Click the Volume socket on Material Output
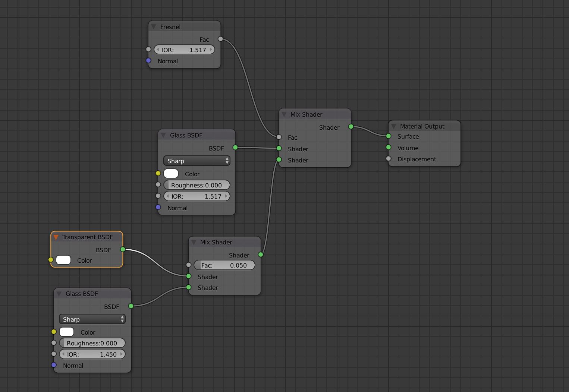This screenshot has height=392, width=569. (389, 147)
